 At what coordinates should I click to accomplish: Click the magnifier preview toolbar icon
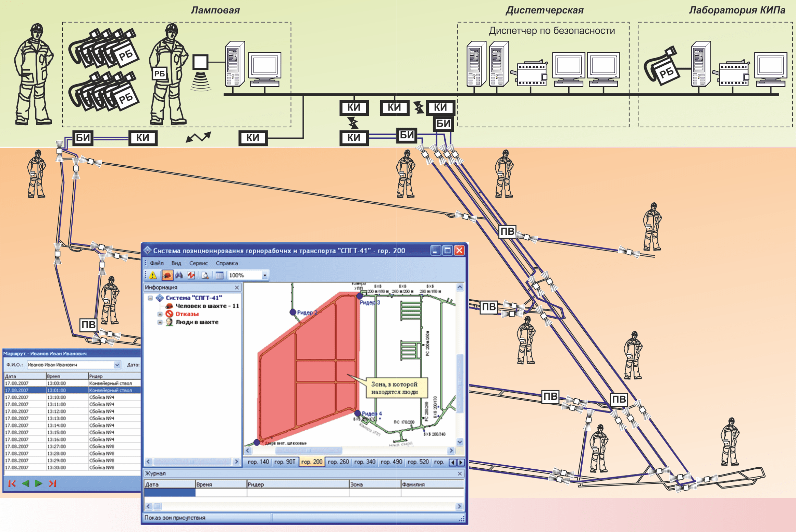coord(206,275)
